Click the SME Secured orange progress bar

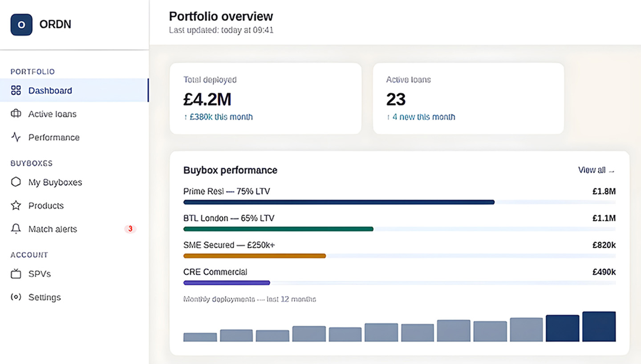point(255,256)
